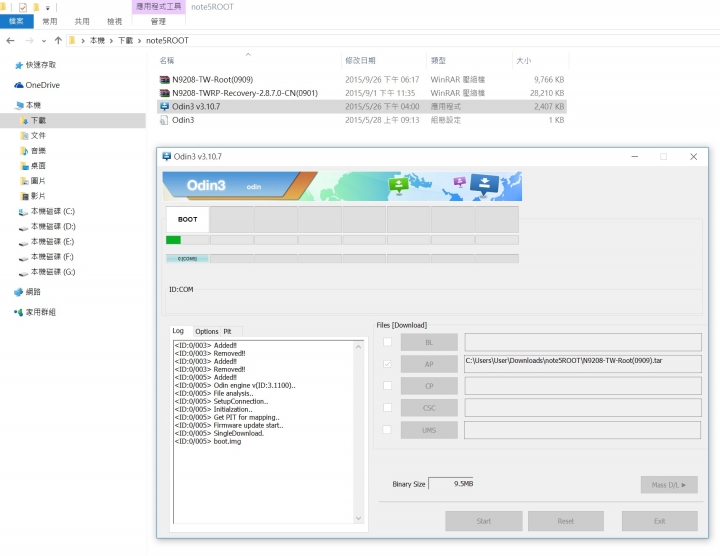Open Network (網路) in the sidebar
The image size is (720, 556).
click(x=28, y=292)
